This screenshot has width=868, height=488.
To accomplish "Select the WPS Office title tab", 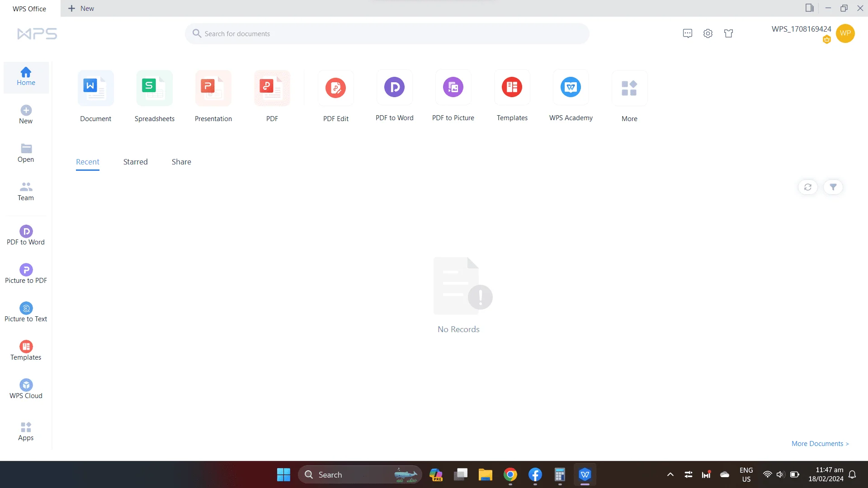I will pyautogui.click(x=29, y=9).
